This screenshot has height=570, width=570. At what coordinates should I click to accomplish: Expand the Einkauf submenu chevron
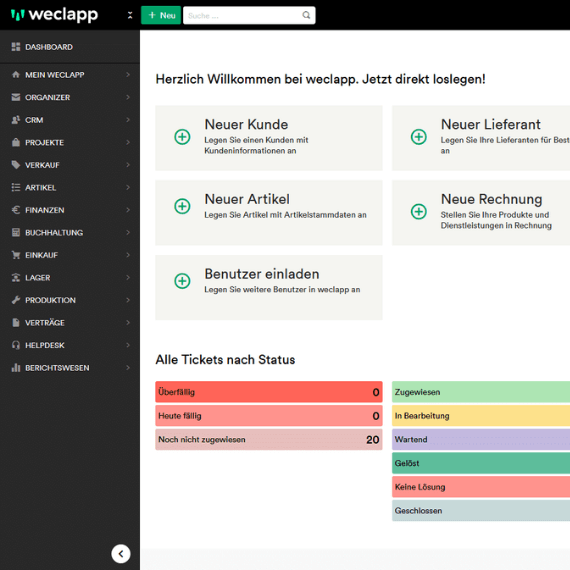tap(128, 255)
